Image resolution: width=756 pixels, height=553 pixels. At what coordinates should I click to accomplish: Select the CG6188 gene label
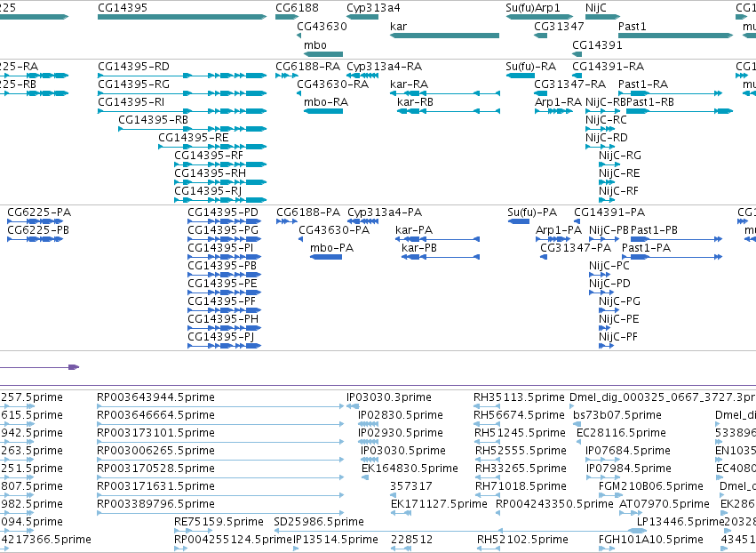(x=297, y=8)
